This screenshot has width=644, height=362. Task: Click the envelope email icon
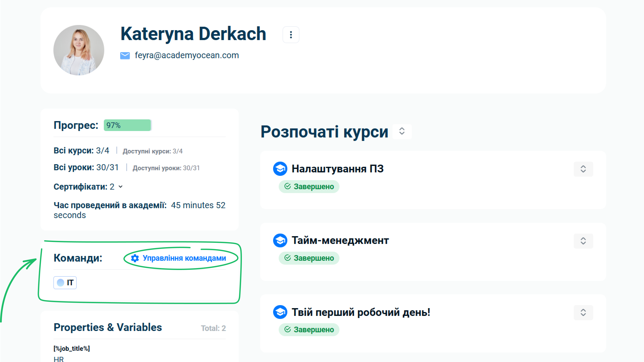[125, 56]
